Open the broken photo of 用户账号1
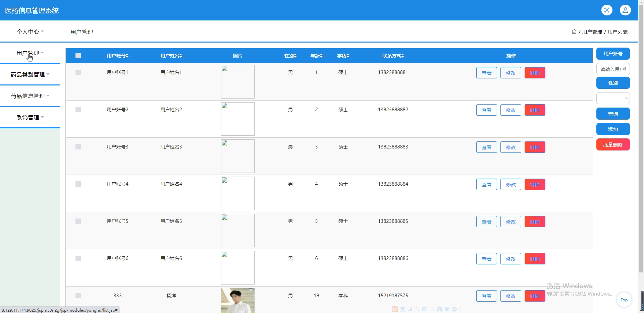644x313 pixels. click(x=238, y=82)
